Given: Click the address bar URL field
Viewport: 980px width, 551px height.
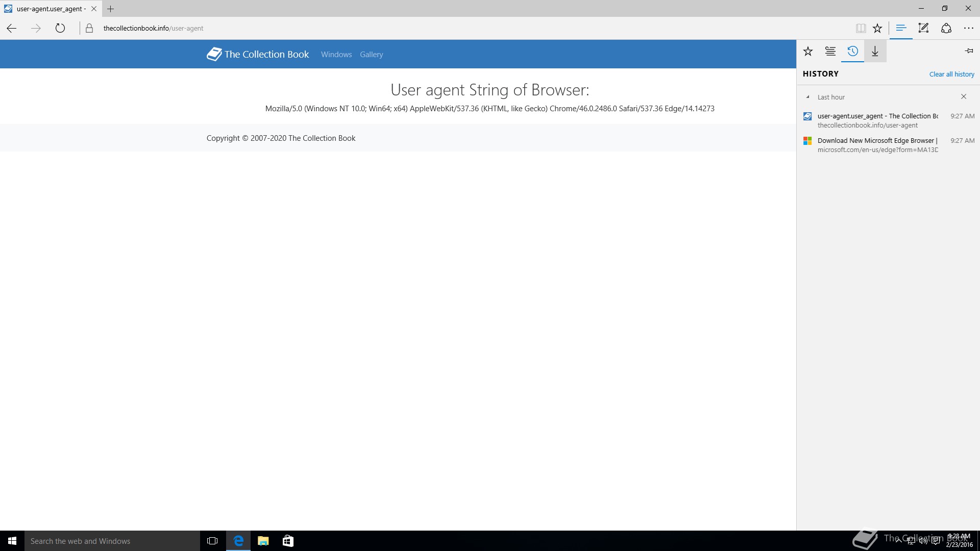Looking at the screenshot, I should (x=306, y=28).
